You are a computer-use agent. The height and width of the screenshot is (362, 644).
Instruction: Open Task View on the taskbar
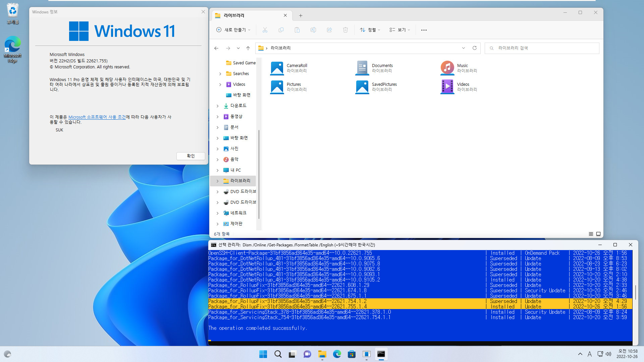tap(292, 354)
